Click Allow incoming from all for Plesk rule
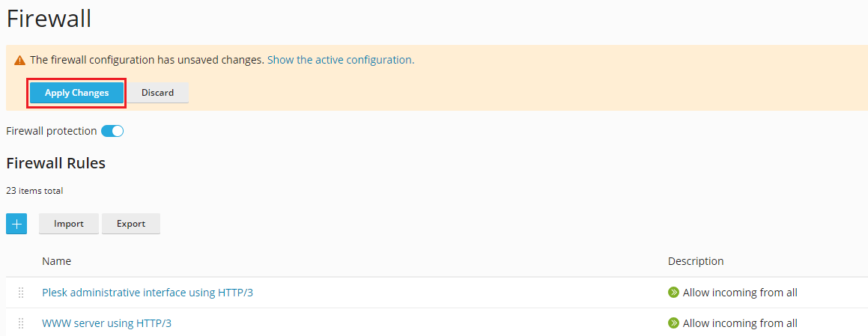This screenshot has width=868, height=336. click(740, 293)
